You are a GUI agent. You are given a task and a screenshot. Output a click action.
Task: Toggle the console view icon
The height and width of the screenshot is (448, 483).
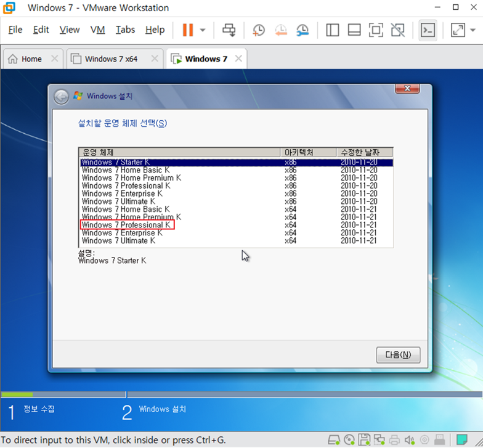(x=428, y=30)
